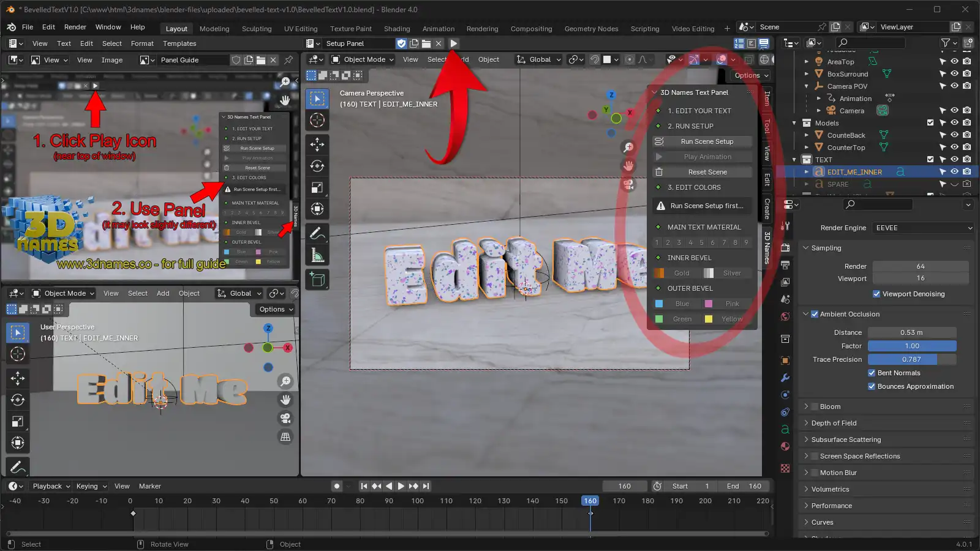
Task: Play the timeline animation forward
Action: pyautogui.click(x=401, y=486)
